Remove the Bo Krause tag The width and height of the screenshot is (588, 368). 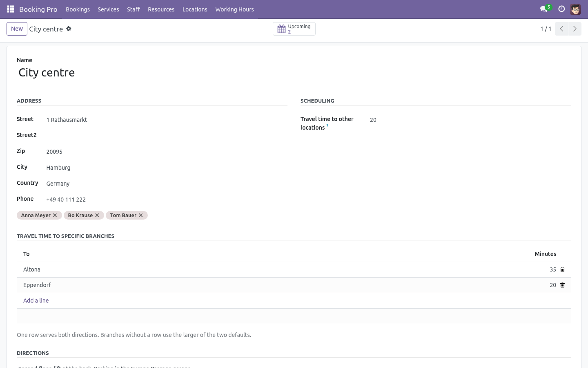(97, 215)
